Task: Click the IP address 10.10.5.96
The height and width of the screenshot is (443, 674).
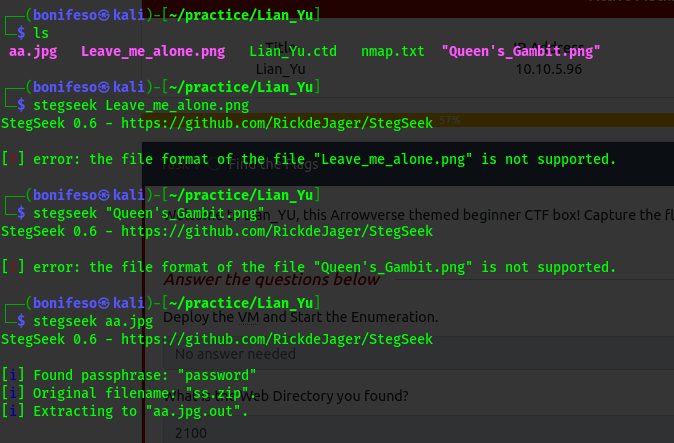Action: [x=549, y=69]
